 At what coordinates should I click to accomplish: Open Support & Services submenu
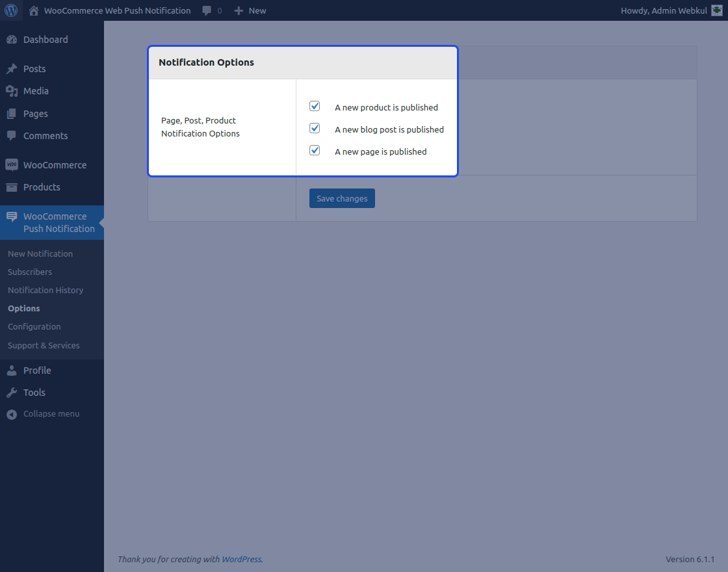[44, 345]
